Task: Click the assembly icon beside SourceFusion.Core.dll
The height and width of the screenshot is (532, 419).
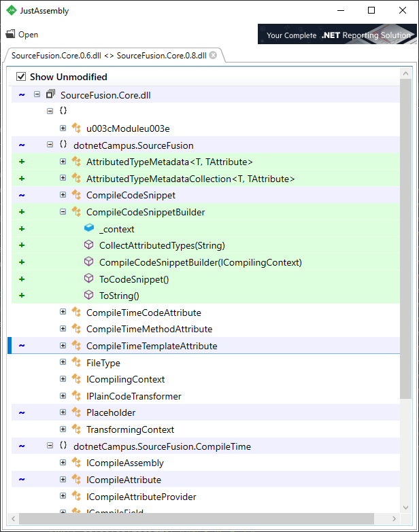Action: pos(50,95)
